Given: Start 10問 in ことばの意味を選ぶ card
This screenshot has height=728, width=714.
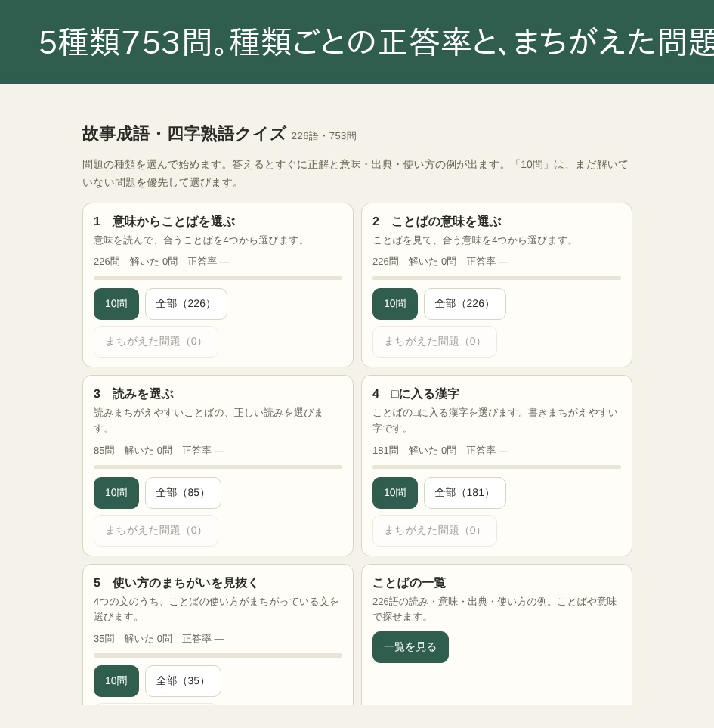Looking at the screenshot, I should [x=395, y=304].
